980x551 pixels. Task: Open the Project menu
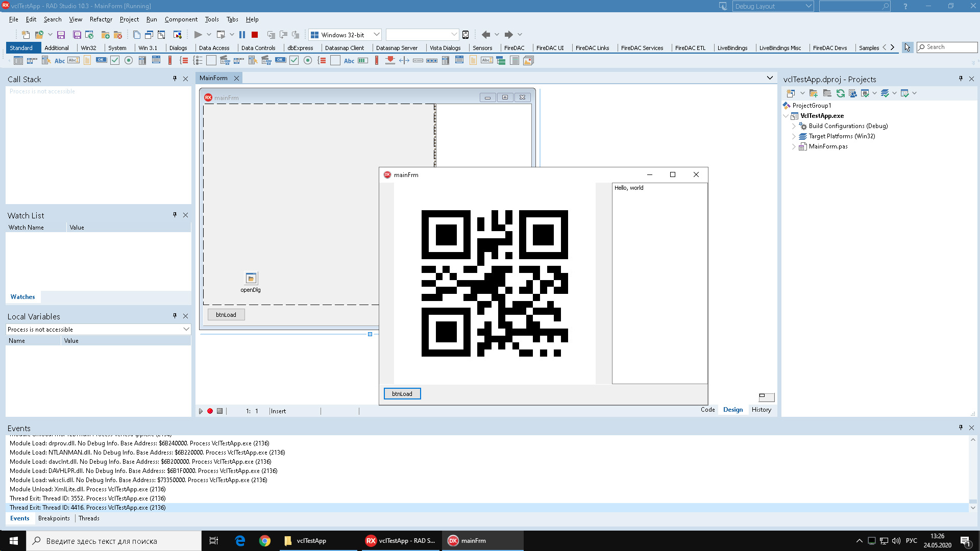coord(129,19)
